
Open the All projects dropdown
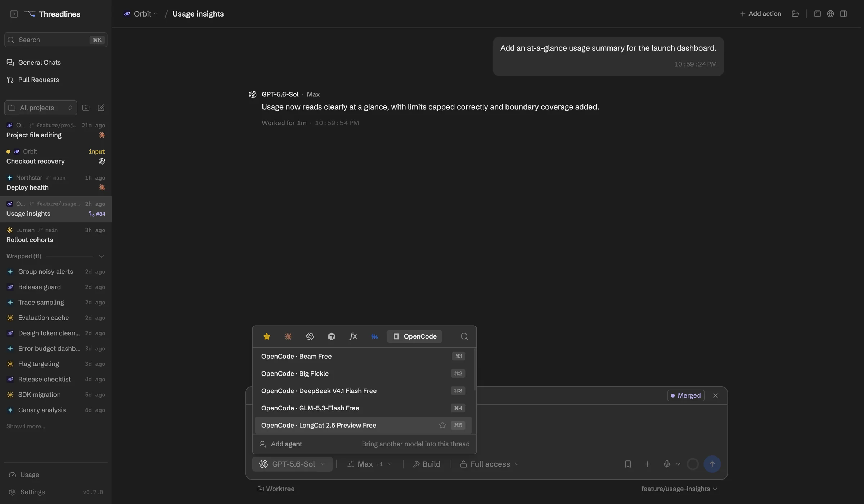(41, 108)
